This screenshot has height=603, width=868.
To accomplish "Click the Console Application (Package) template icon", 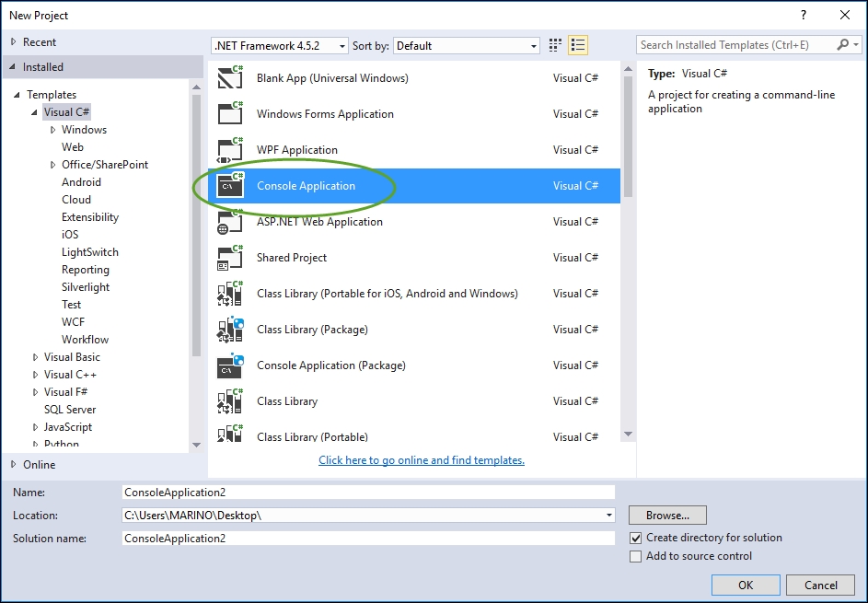I will click(230, 365).
